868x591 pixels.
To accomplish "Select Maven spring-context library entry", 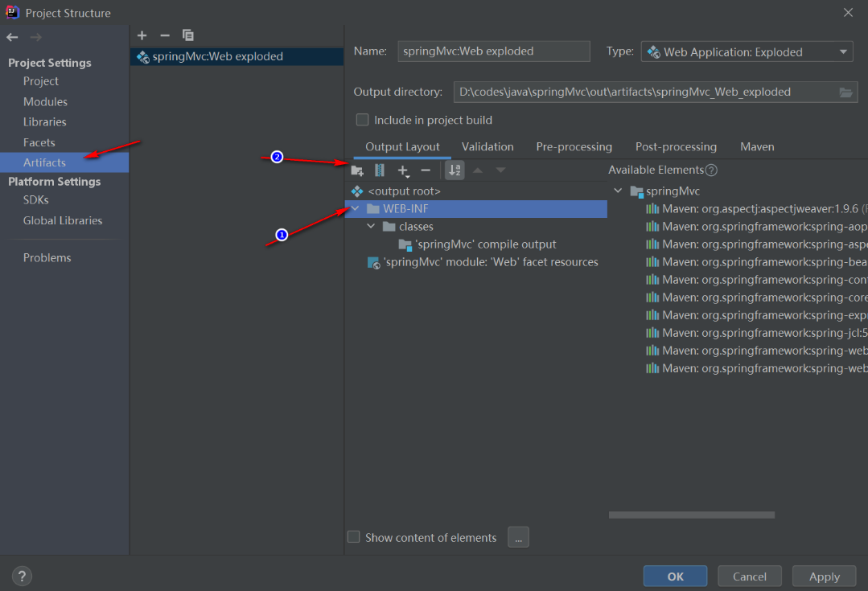I will 756,280.
